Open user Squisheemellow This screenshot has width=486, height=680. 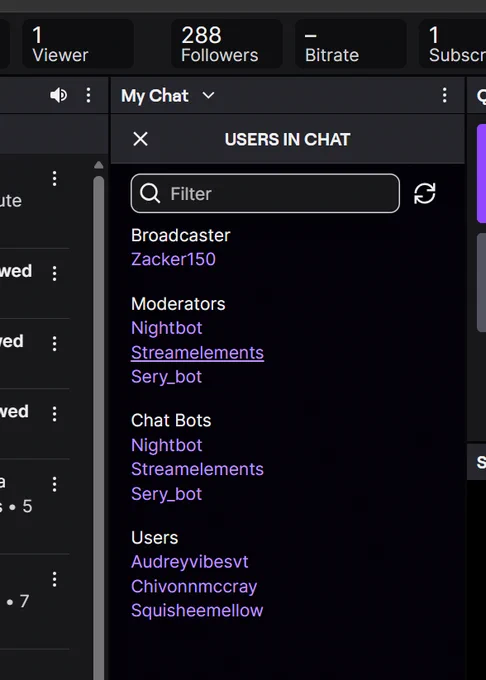click(x=197, y=611)
